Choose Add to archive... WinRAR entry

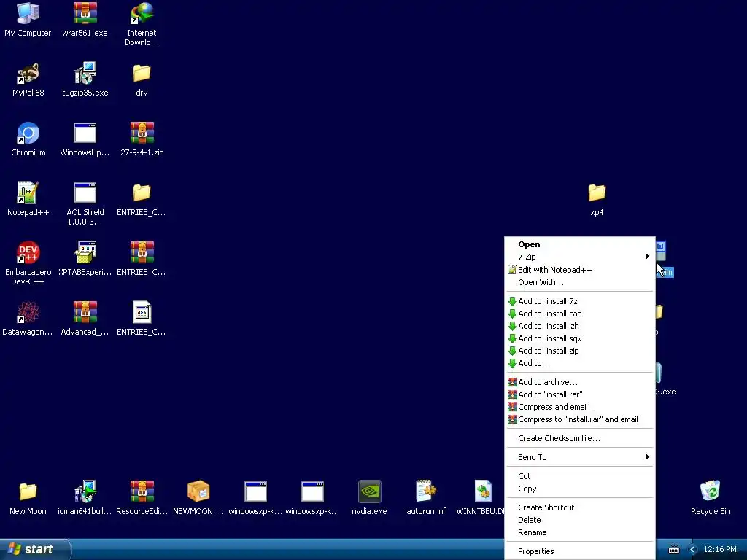(x=580, y=382)
